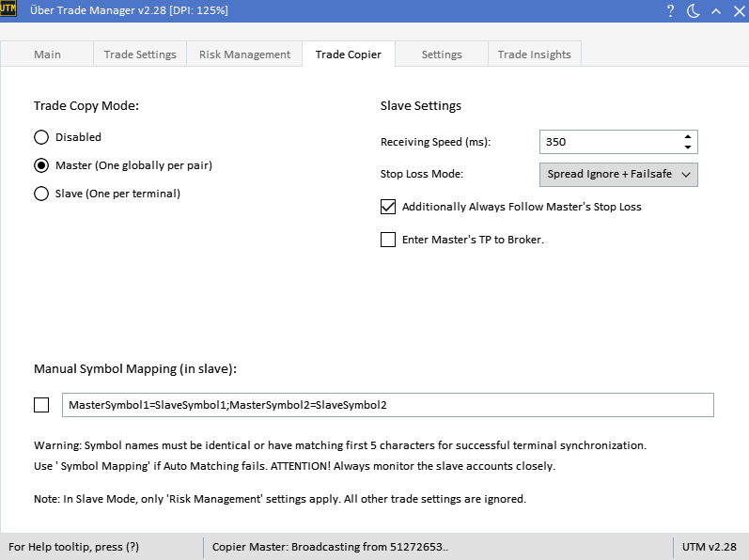Open the Trade Settings tab
749x560 pixels.
click(x=140, y=54)
